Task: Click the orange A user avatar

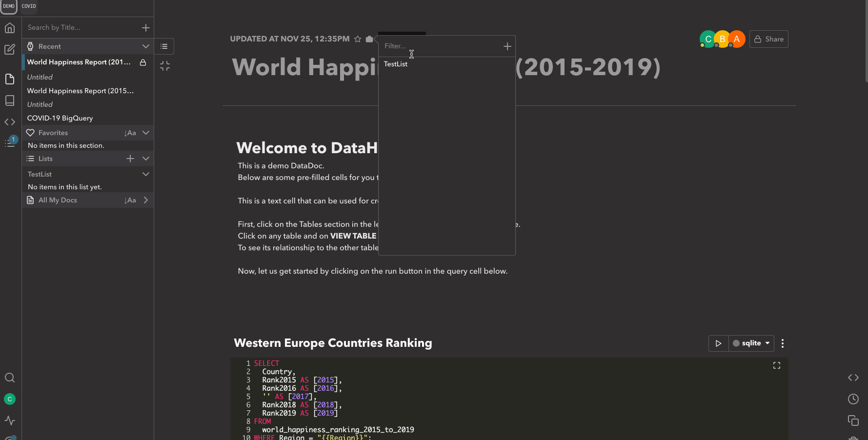Action: [x=737, y=39]
